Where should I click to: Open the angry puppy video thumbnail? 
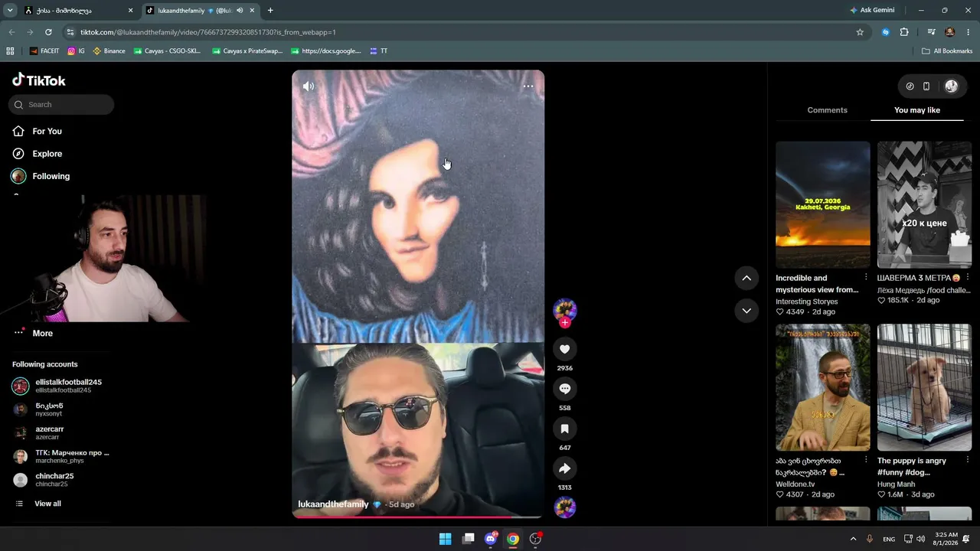point(924,387)
